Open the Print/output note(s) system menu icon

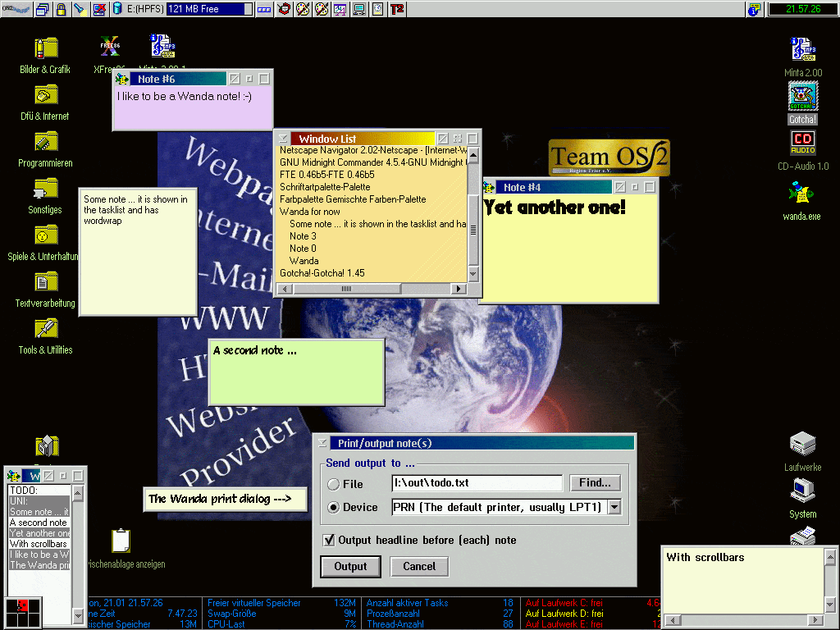[322, 443]
